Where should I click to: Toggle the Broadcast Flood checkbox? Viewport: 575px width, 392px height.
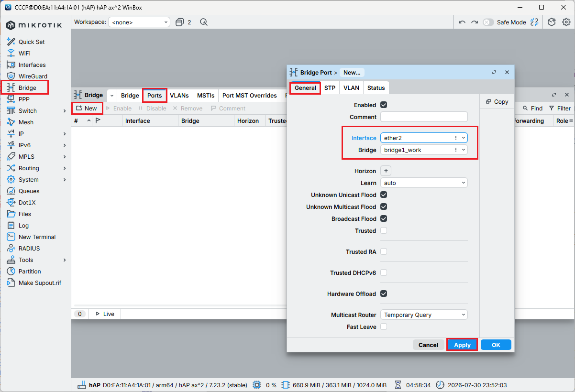click(384, 218)
